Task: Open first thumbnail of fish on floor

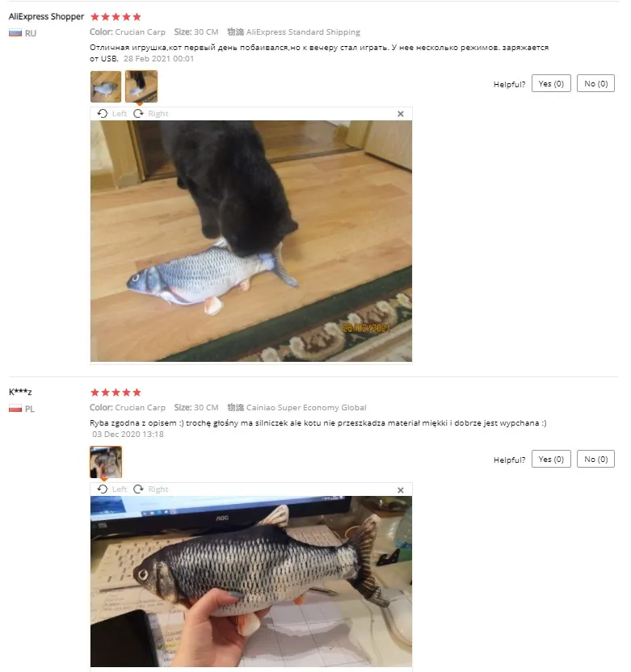Action: pos(106,86)
